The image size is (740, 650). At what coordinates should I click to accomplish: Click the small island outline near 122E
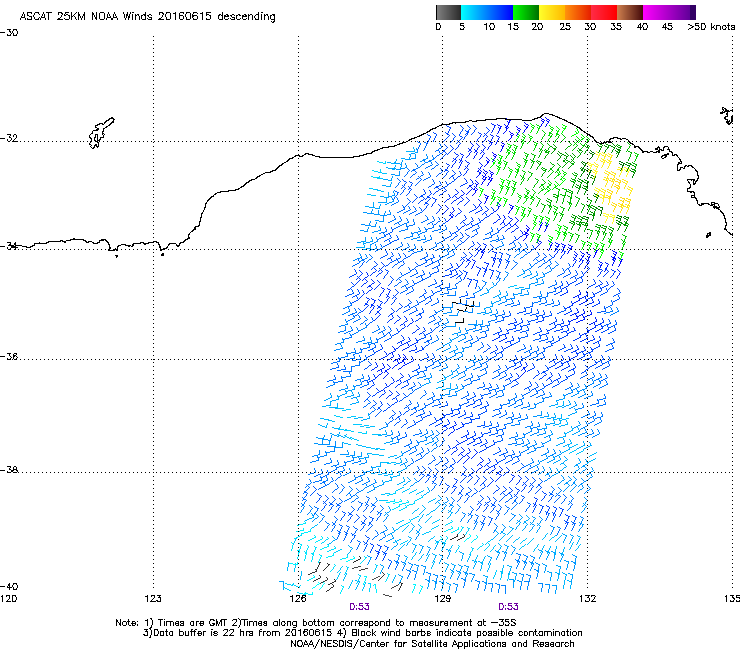(x=101, y=133)
